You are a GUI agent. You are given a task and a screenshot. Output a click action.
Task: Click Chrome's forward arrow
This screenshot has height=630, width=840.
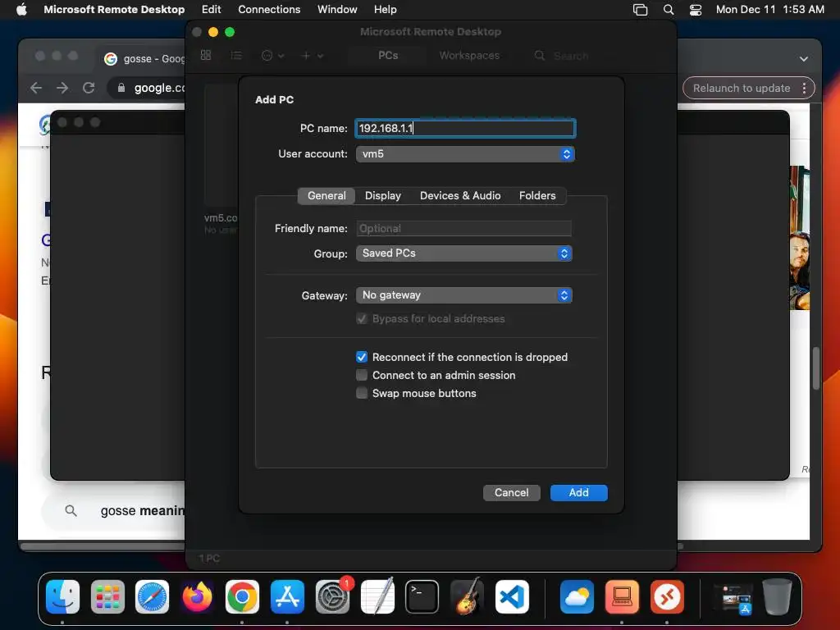coord(62,88)
